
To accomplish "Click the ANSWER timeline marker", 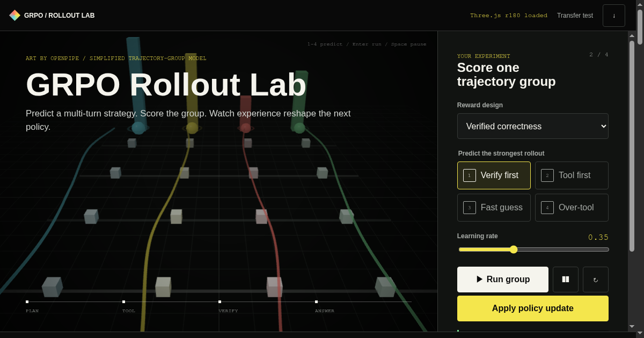I will pos(316,302).
